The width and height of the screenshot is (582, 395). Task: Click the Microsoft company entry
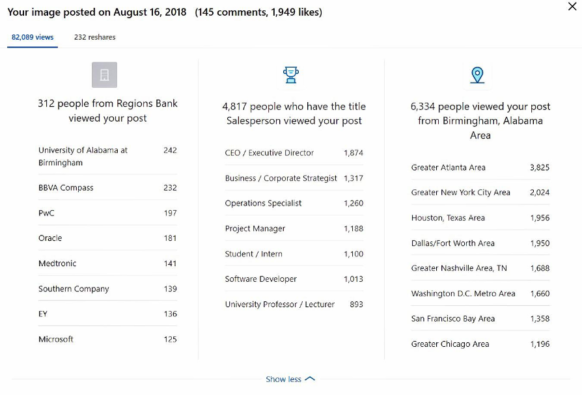(108, 339)
